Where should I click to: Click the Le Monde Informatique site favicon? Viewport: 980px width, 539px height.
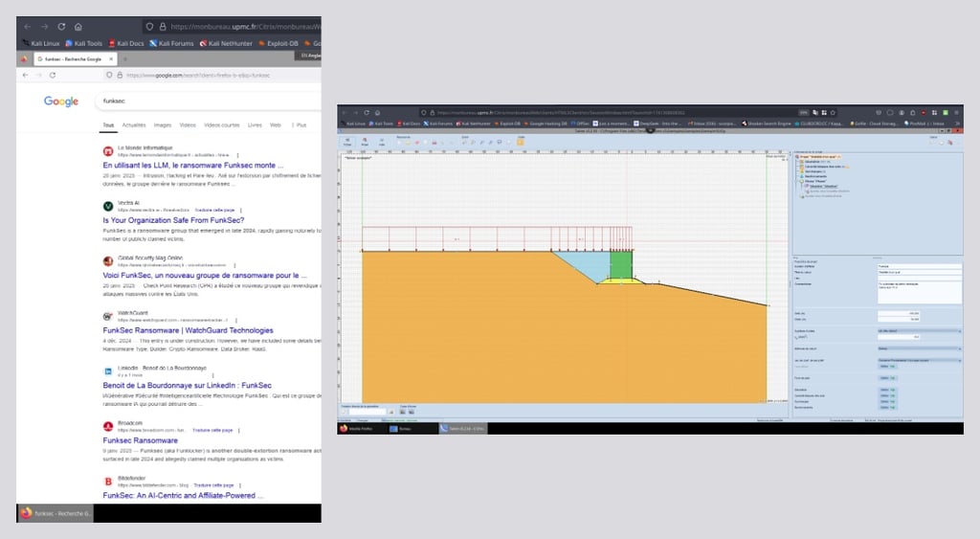[x=108, y=151]
